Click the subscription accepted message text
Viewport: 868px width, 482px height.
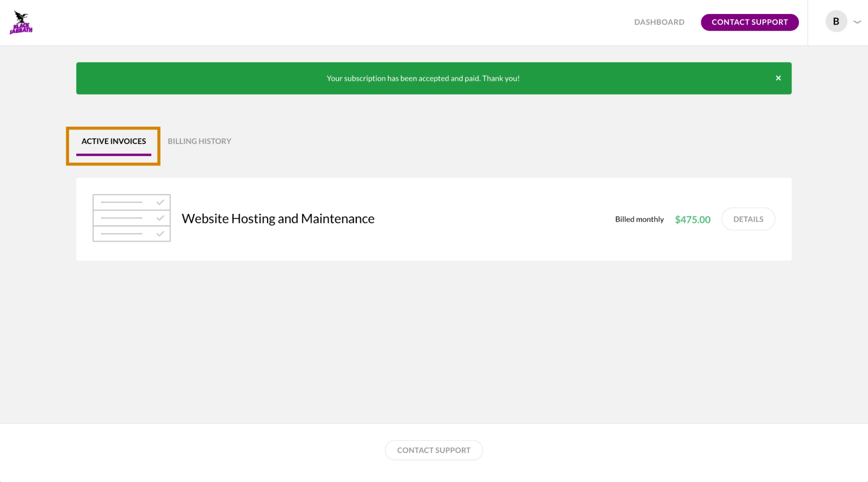423,79
